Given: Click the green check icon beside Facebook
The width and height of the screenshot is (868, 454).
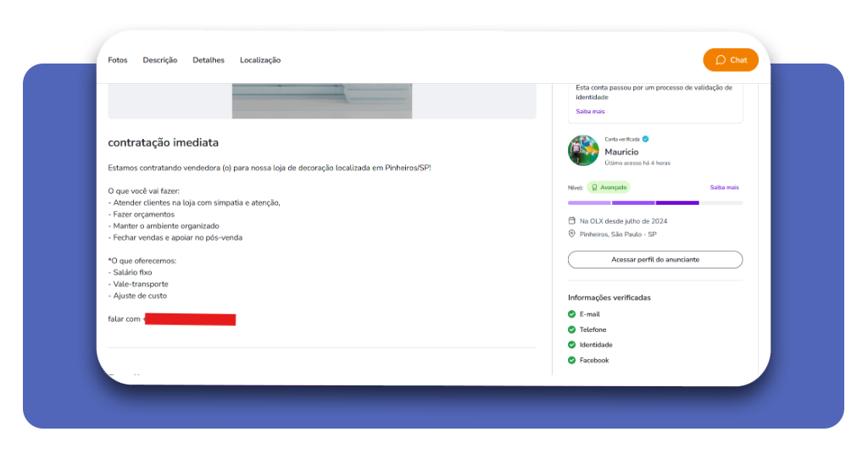Looking at the screenshot, I should coord(572,360).
